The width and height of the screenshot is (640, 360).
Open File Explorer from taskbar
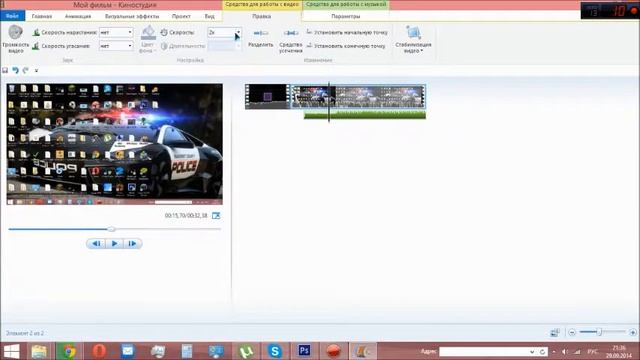[x=39, y=351]
